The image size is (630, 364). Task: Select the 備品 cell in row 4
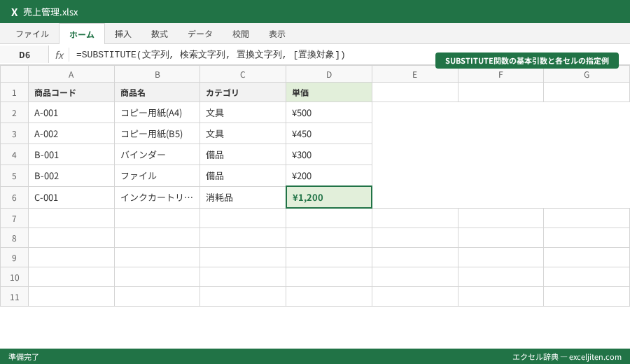pos(243,155)
